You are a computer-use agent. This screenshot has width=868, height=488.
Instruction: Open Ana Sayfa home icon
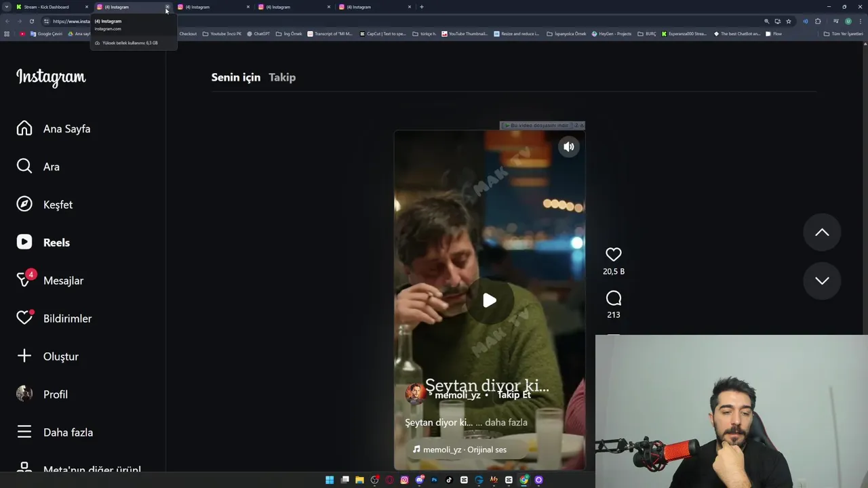24,129
